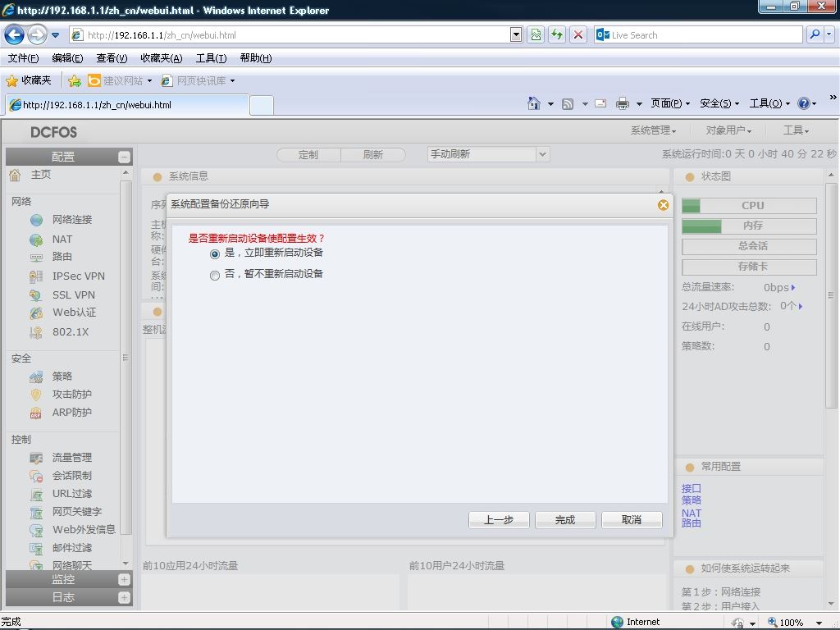Open the 会话限制 session limit icon
840x630 pixels.
coord(36,476)
